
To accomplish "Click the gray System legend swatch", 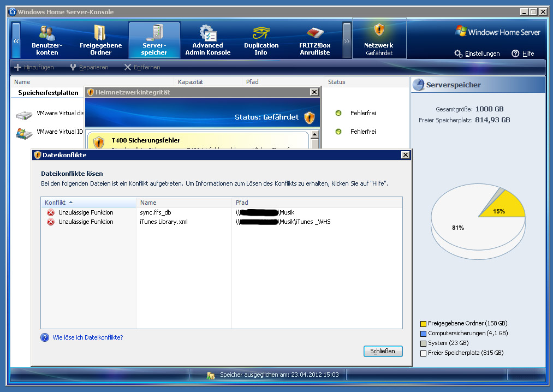I will pos(423,343).
